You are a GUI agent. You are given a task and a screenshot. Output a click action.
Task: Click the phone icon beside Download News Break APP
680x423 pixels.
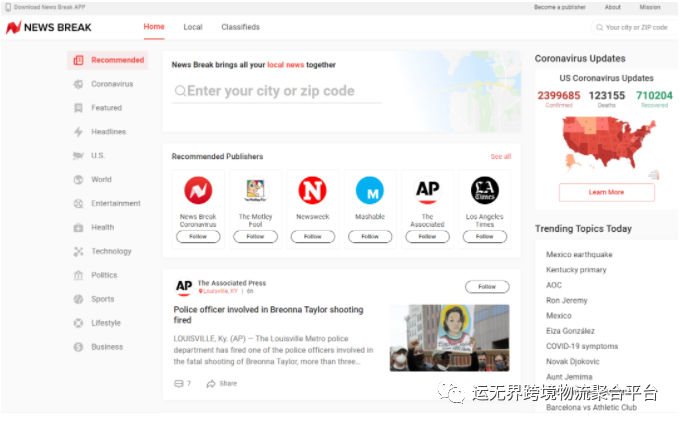click(8, 7)
